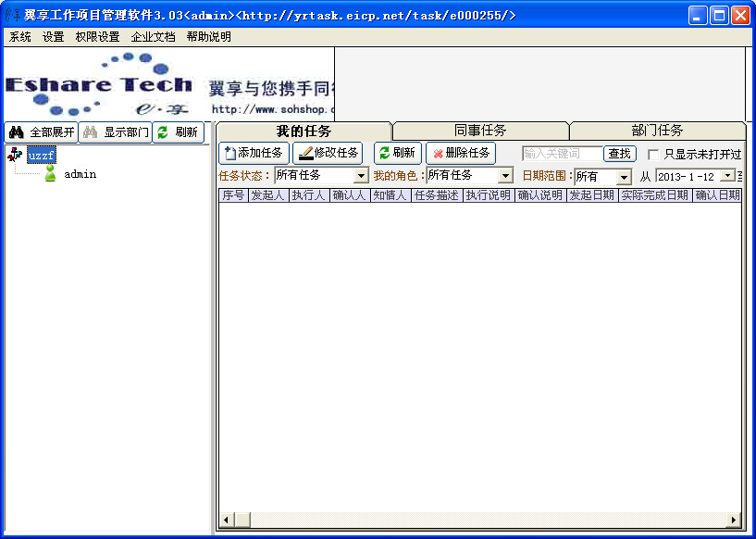Click the green refresh icon in left panel
The image size is (756, 539).
163,132
